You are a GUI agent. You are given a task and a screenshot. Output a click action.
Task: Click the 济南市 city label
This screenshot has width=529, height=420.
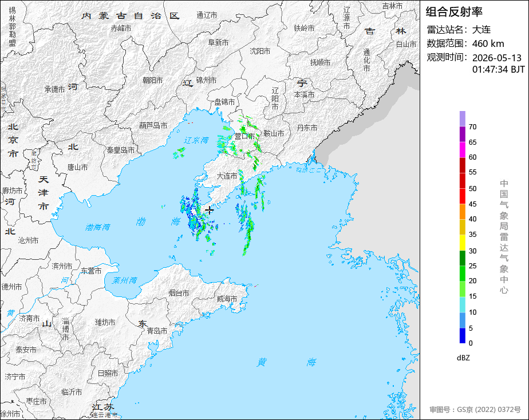click(29, 318)
